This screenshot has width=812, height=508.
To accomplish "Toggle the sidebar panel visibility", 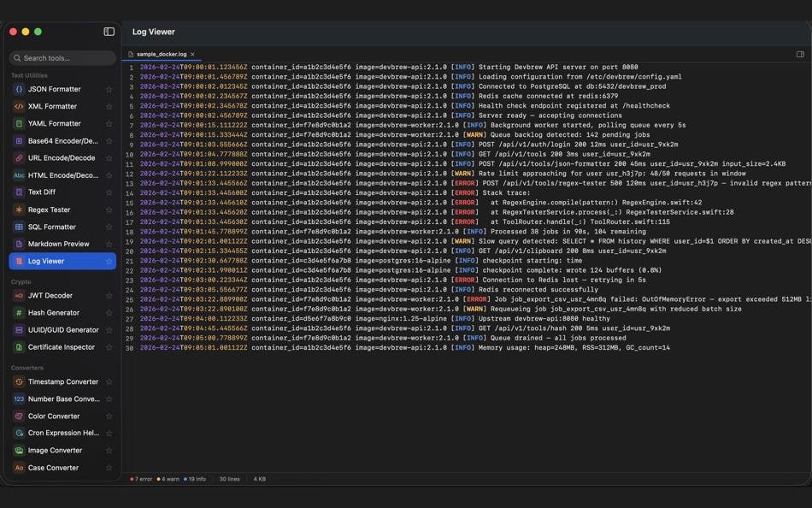I will (x=109, y=32).
